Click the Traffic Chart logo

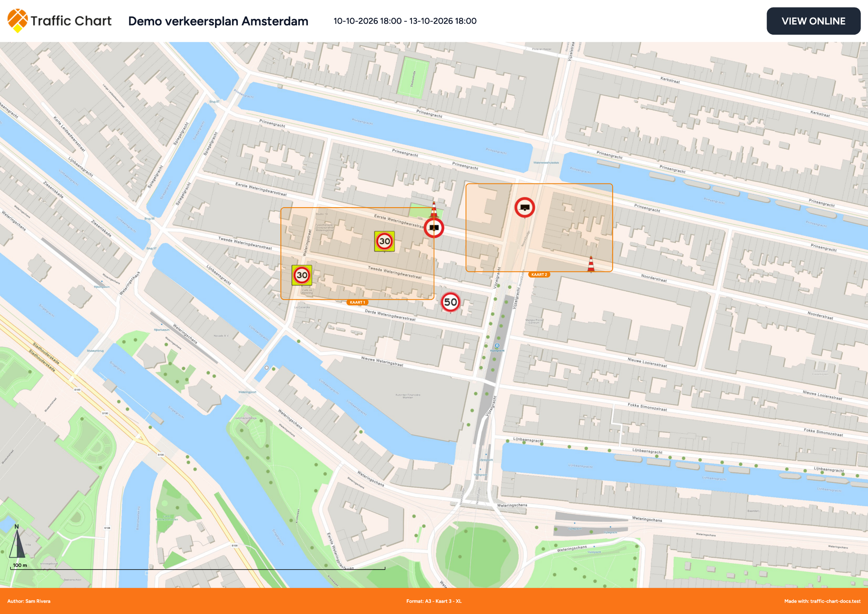point(60,21)
